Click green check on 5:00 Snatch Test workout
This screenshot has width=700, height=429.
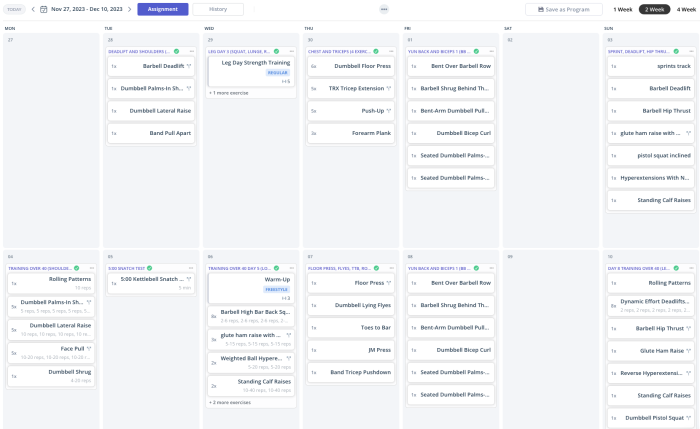[150, 268]
